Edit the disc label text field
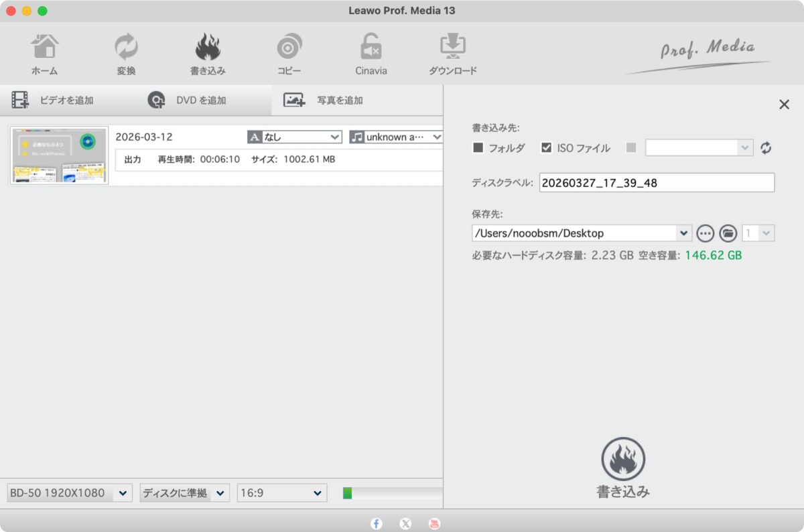 pyautogui.click(x=657, y=182)
